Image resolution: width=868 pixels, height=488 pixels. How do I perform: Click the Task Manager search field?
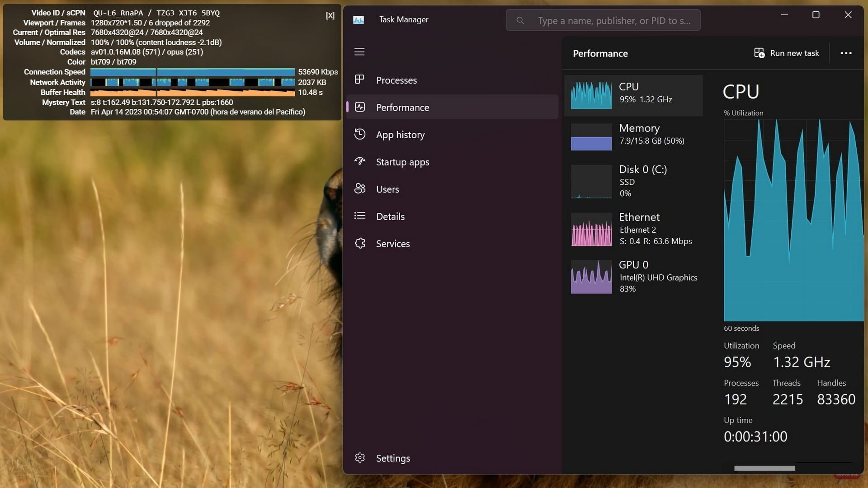603,20
